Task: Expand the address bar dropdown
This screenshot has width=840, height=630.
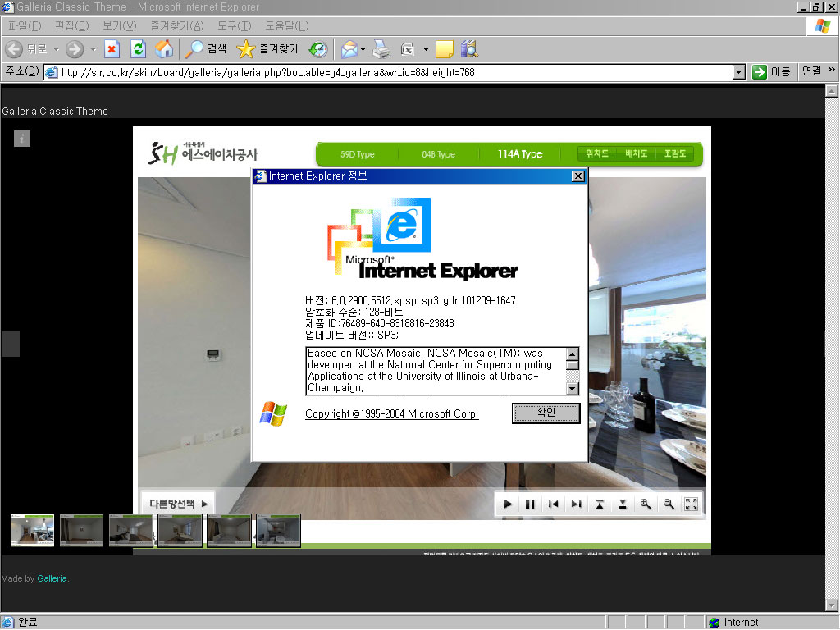Action: coord(738,72)
